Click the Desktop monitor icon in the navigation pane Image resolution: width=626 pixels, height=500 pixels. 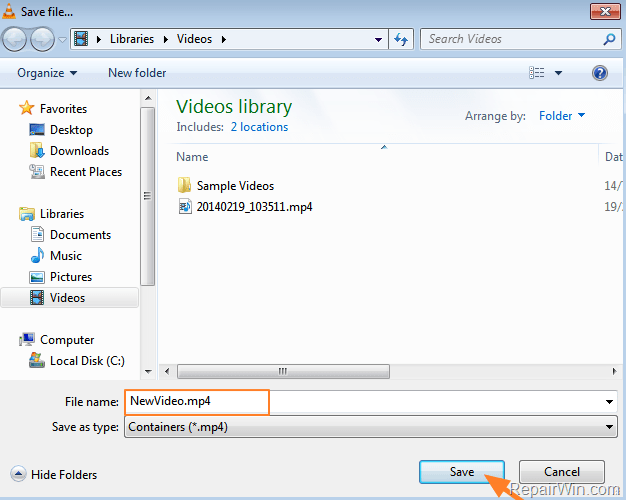click(37, 130)
